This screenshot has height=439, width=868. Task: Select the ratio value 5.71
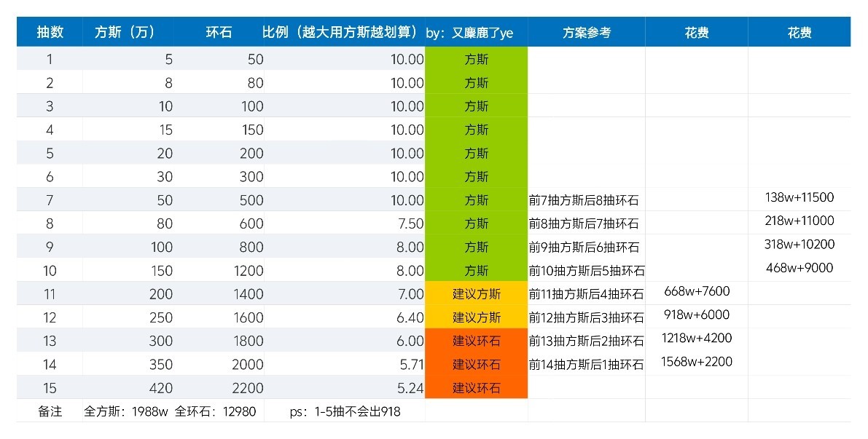click(x=410, y=364)
